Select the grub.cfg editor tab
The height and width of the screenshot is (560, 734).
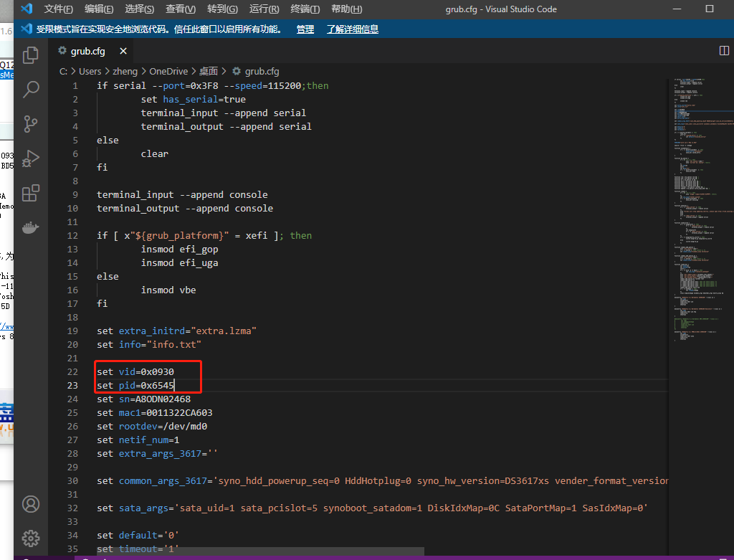pyautogui.click(x=87, y=52)
